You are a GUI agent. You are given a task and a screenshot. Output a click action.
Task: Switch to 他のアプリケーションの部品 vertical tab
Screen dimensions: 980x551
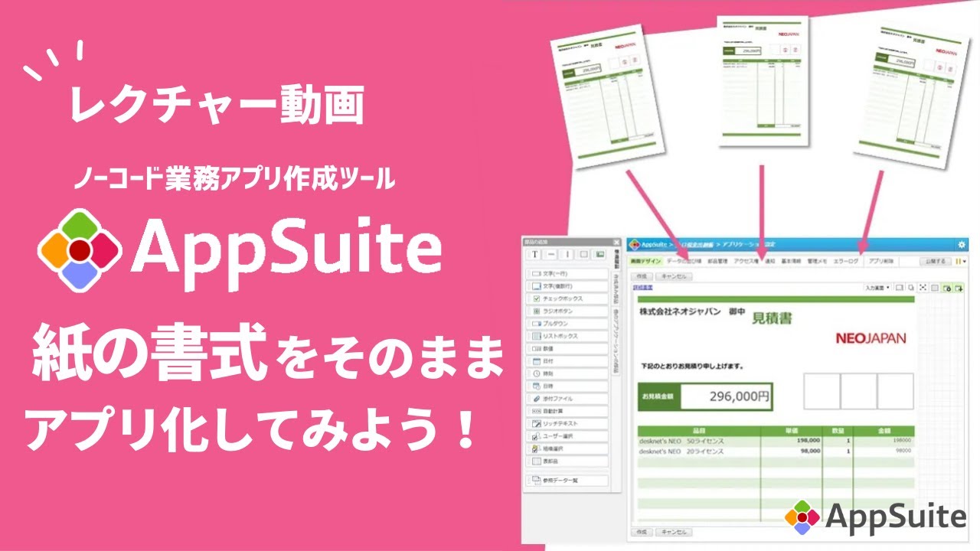[616, 339]
